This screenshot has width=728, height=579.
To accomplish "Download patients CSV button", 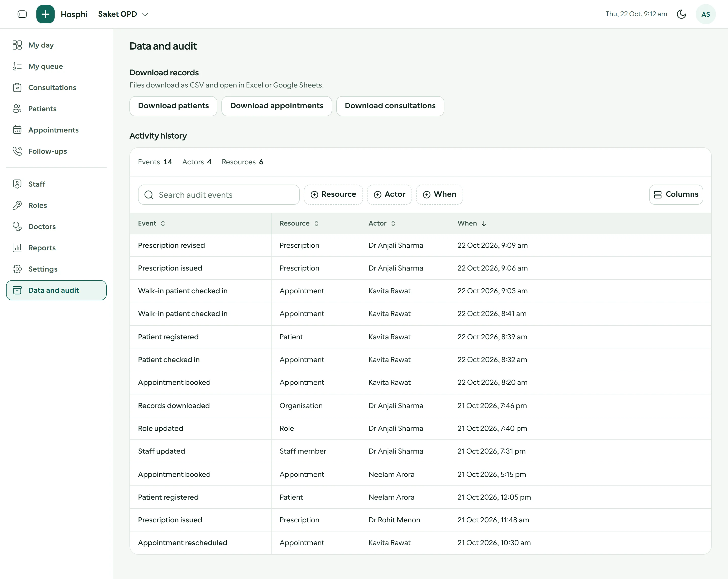I will (x=173, y=106).
